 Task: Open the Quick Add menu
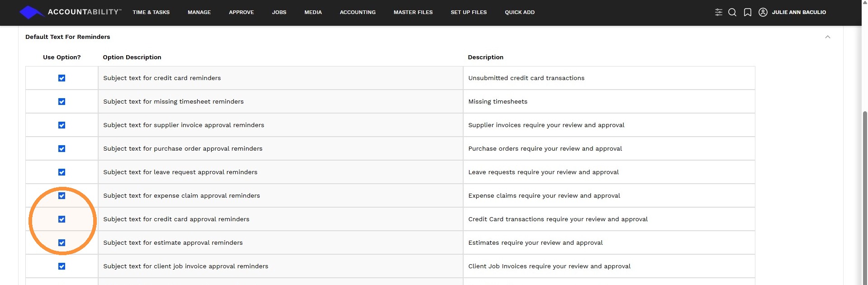(520, 12)
